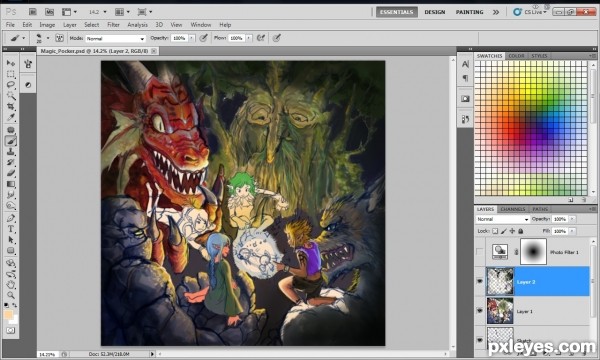This screenshot has height=360, width=600.
Task: Hide Layer 1 with eye icon
Action: tap(479, 311)
